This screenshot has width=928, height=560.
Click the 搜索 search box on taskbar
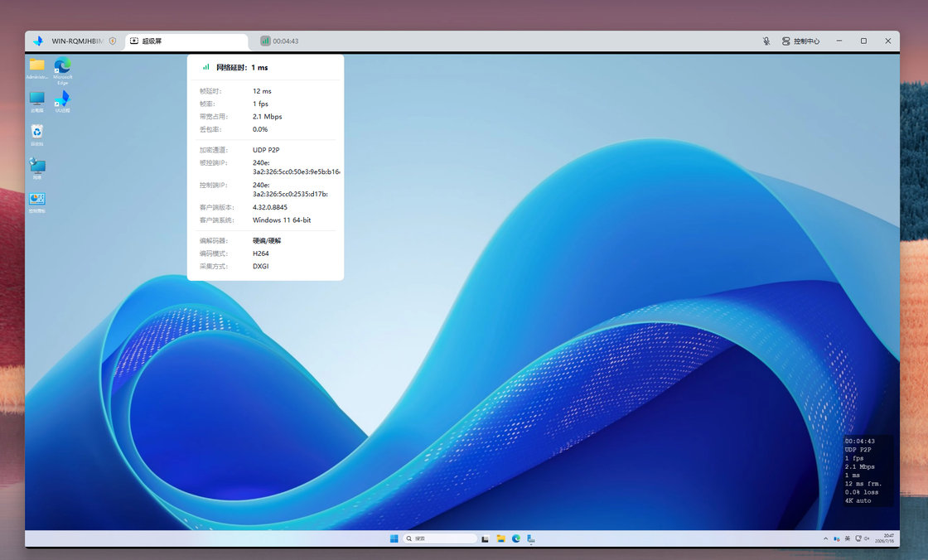[x=440, y=538]
